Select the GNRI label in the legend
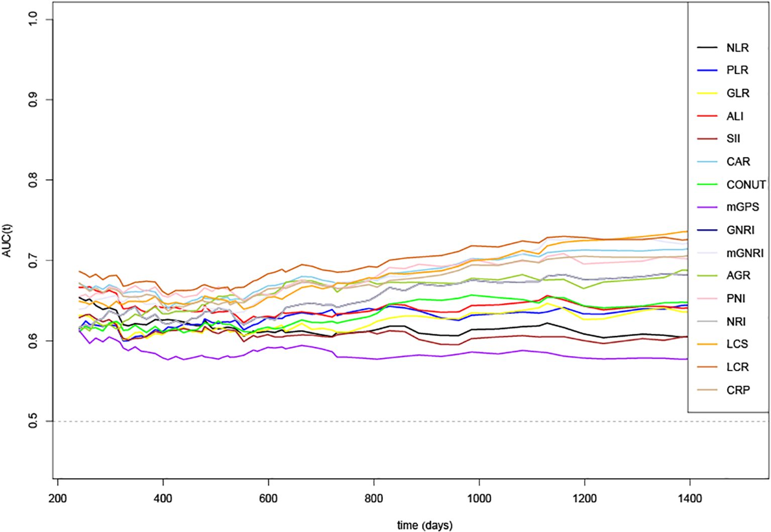This screenshot has width=771, height=532. tap(740, 230)
